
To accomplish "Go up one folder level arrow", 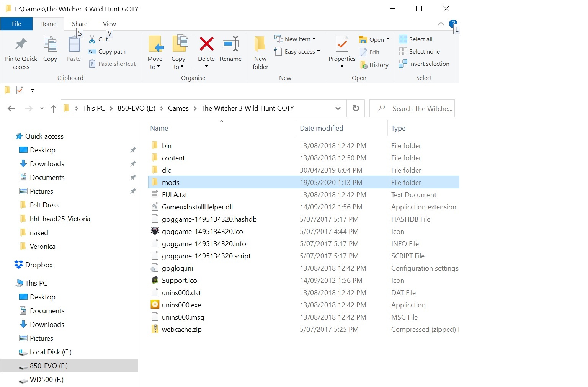I will point(54,109).
